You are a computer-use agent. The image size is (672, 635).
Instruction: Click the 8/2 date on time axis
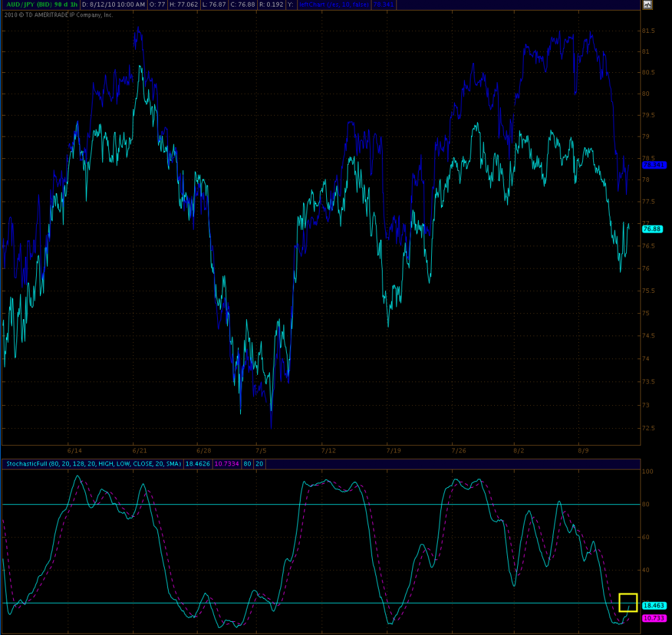(x=518, y=450)
